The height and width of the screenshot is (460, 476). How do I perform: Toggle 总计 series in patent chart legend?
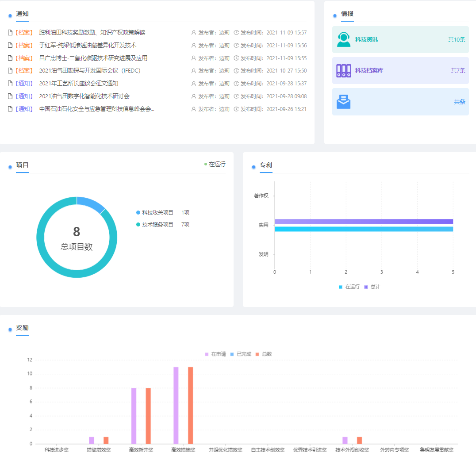coord(372,287)
